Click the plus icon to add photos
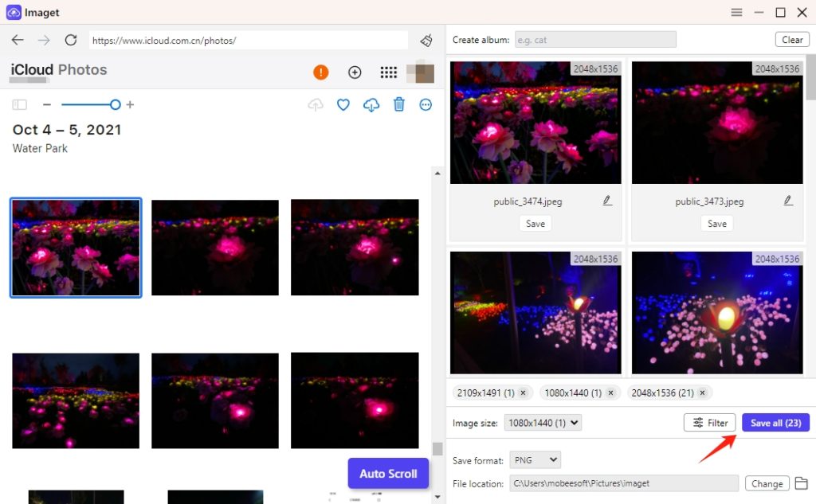The height and width of the screenshot is (504, 816). tap(355, 72)
